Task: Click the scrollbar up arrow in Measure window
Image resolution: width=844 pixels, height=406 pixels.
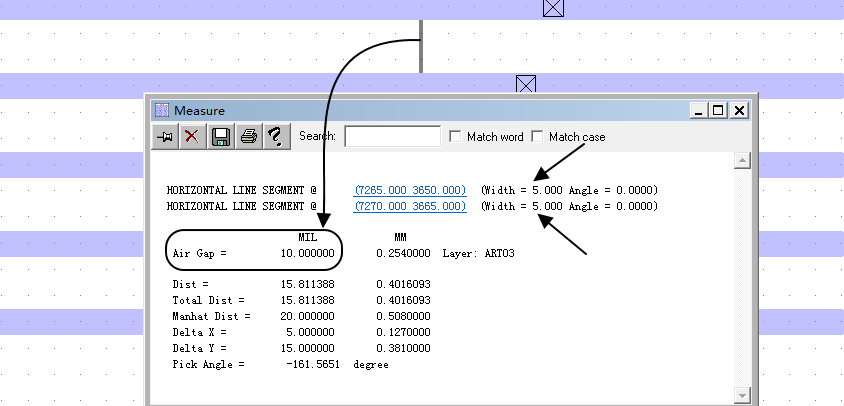Action: pyautogui.click(x=742, y=161)
